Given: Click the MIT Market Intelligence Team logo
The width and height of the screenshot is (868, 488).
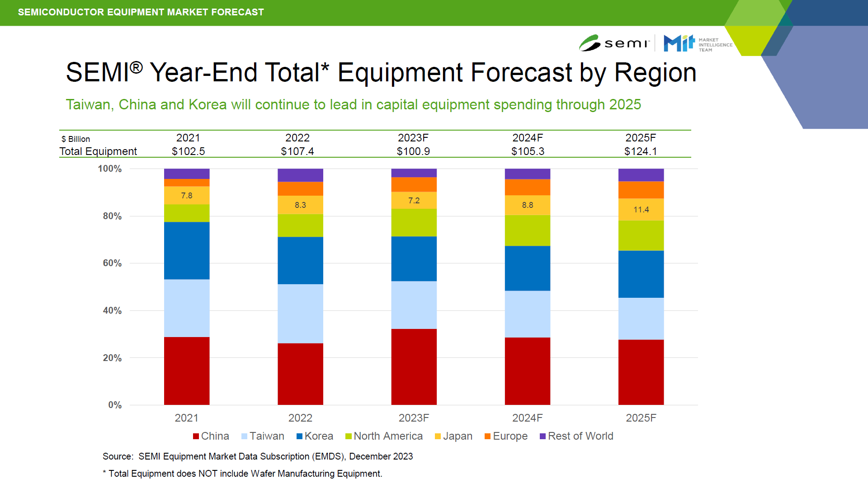Looking at the screenshot, I should point(698,43).
